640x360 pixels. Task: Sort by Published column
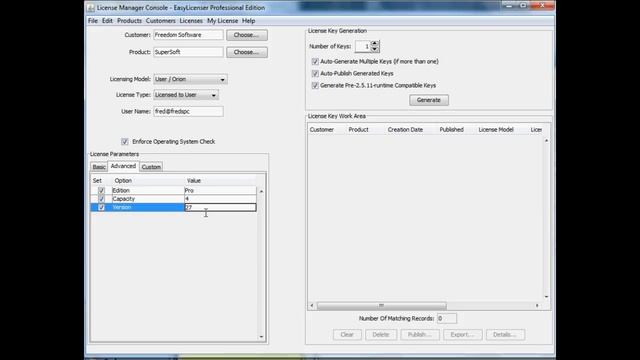click(x=451, y=130)
